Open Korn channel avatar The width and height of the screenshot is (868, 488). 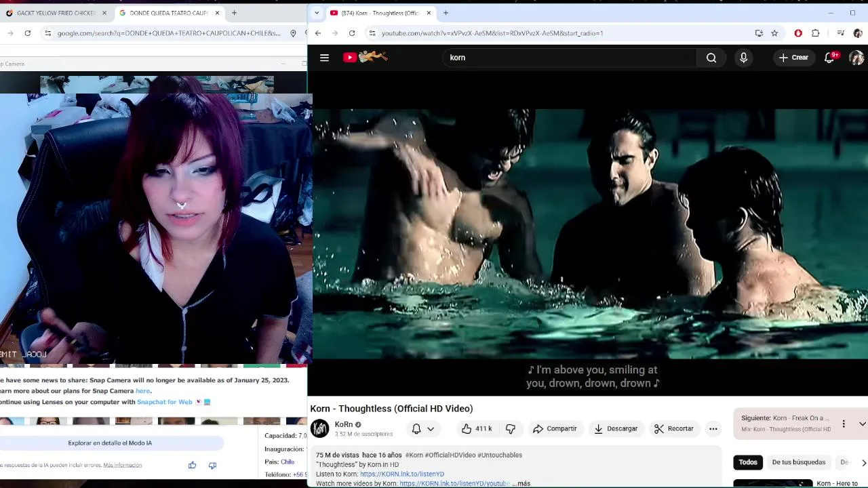coord(320,428)
